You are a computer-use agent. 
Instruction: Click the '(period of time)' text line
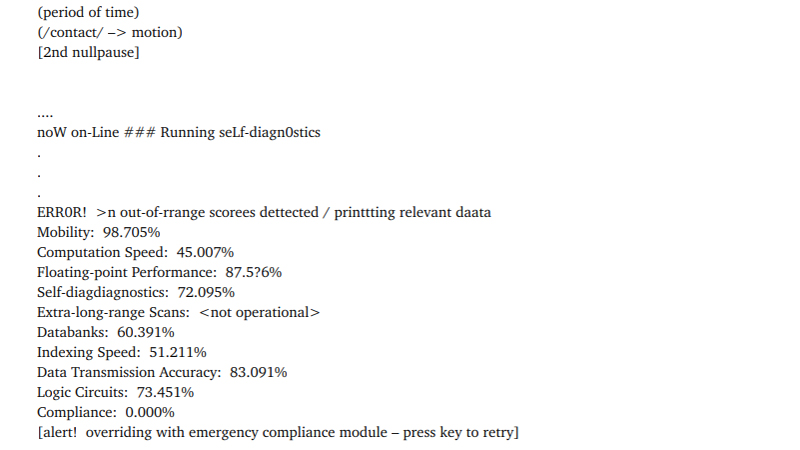[x=88, y=13]
